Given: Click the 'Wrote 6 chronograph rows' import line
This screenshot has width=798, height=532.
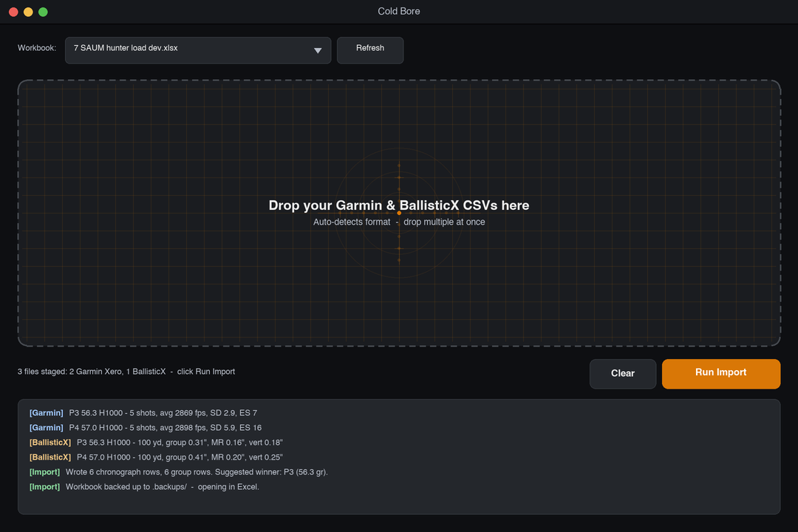Looking at the screenshot, I should (179, 472).
